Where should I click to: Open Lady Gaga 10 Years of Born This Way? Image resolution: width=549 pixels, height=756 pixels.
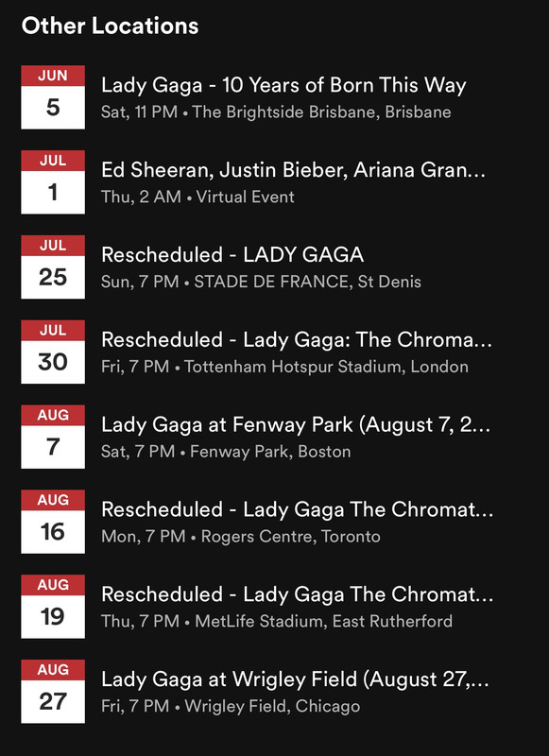click(x=283, y=86)
